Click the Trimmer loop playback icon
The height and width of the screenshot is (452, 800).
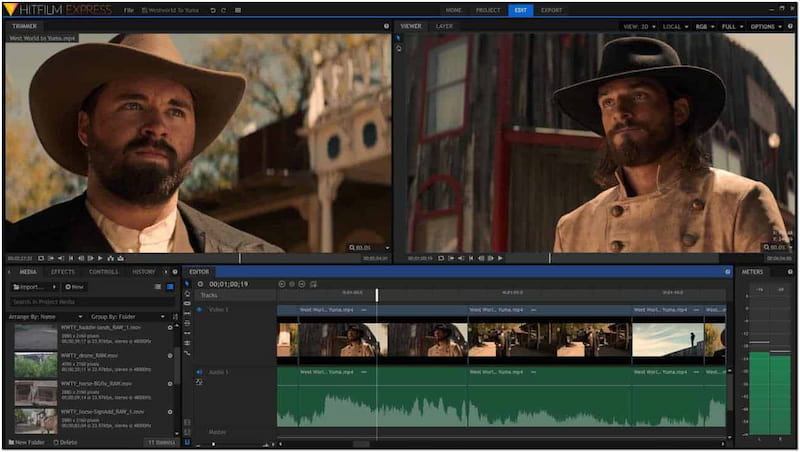tap(41, 259)
